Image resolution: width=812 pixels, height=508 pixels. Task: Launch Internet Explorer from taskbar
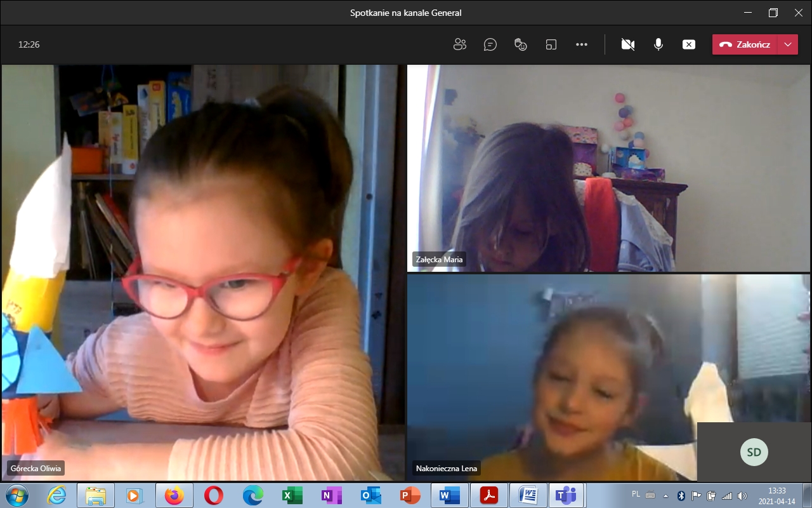(57, 495)
